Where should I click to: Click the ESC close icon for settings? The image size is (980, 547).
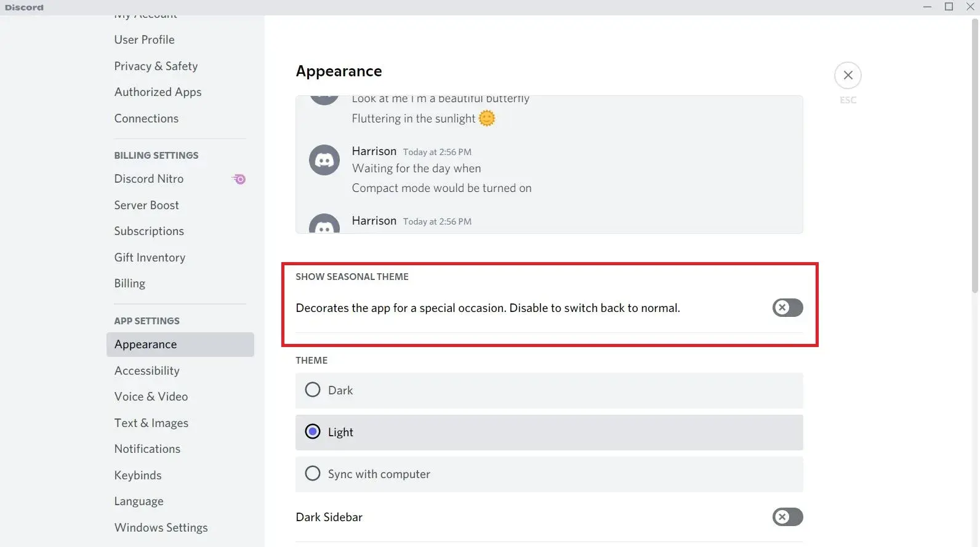click(848, 74)
